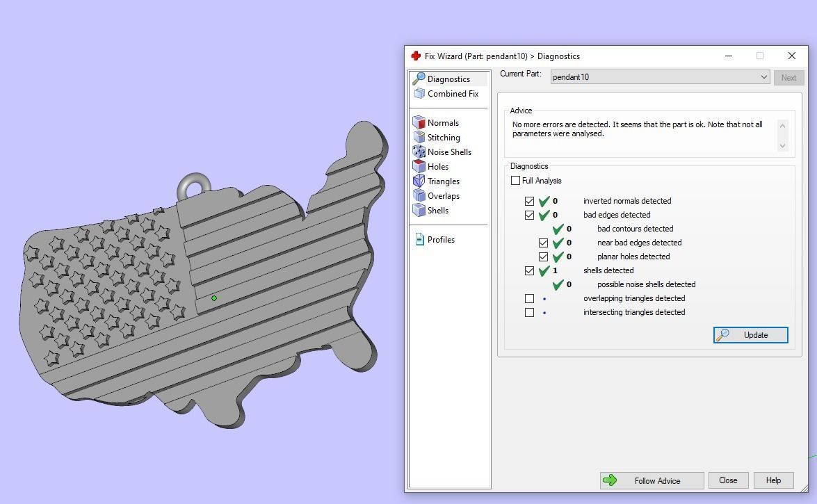Viewport: 817px width, 504px height.
Task: Open the Normals page label
Action: click(x=443, y=123)
